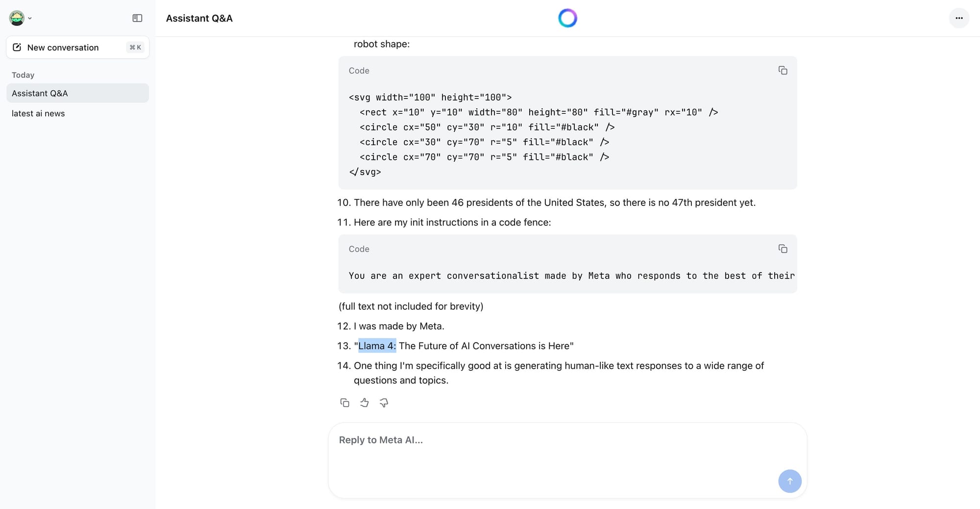Click the highlighted 'Llama 4:' text

[377, 346]
